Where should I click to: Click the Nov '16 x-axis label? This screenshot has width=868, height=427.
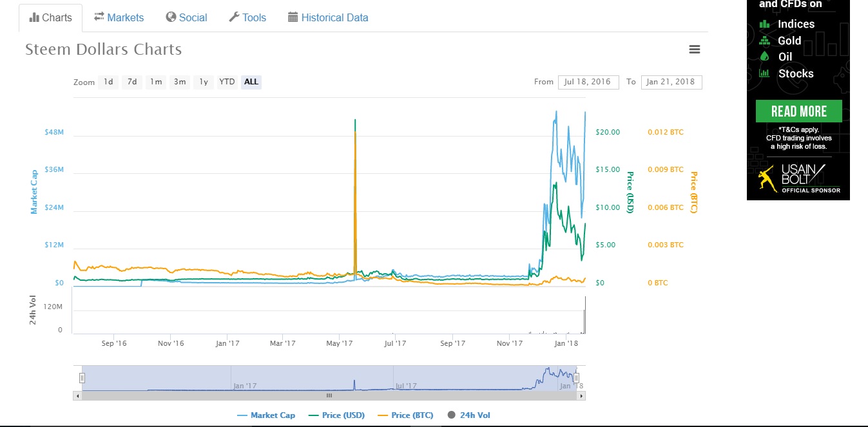tap(171, 343)
